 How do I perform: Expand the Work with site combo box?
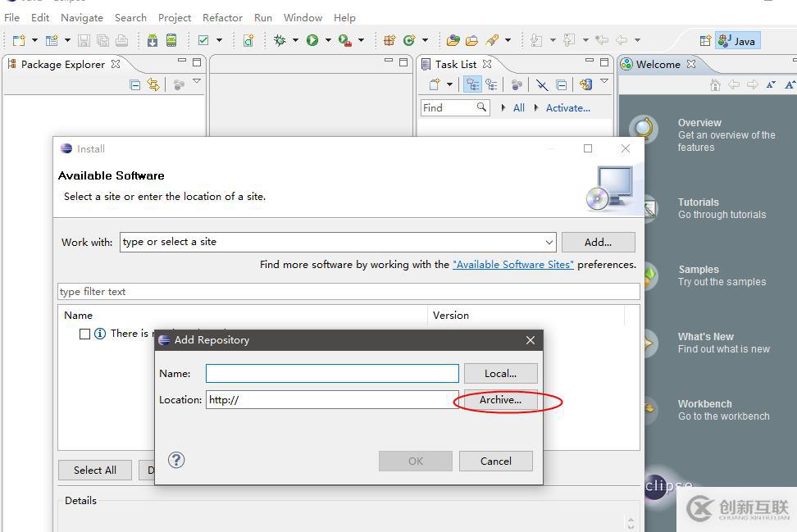pos(549,243)
